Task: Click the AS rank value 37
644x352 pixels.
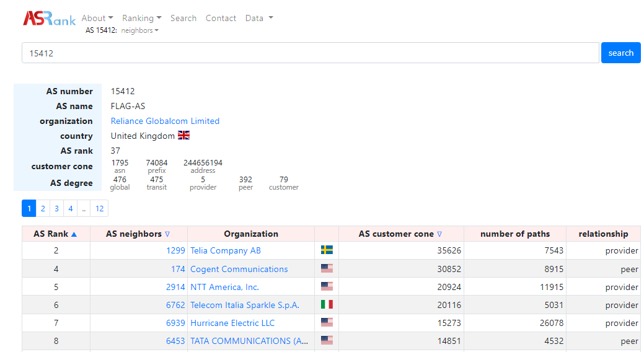Action: click(115, 151)
